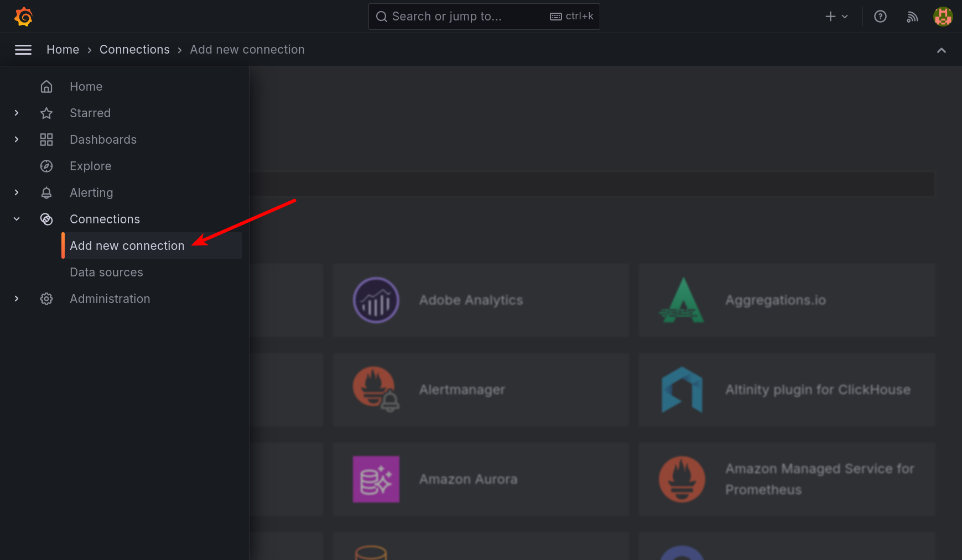Open Connections in the sidebar
The image size is (962, 560).
pos(105,219)
